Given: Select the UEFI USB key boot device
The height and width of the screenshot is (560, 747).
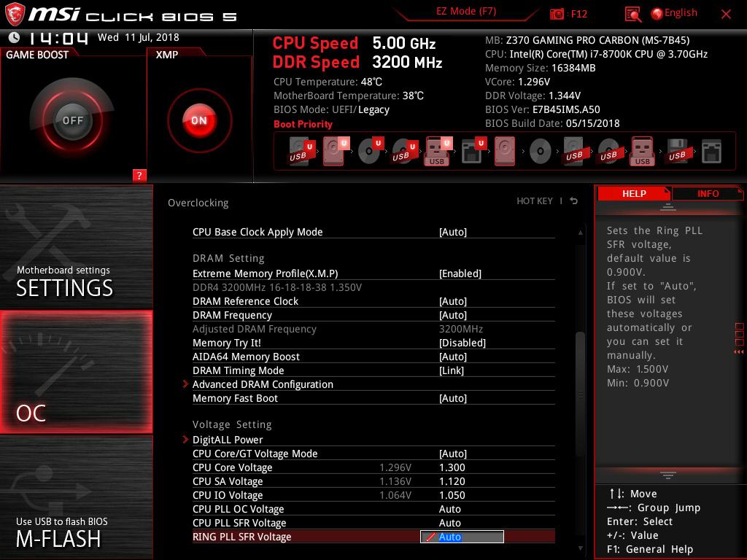Looking at the screenshot, I should 438,152.
